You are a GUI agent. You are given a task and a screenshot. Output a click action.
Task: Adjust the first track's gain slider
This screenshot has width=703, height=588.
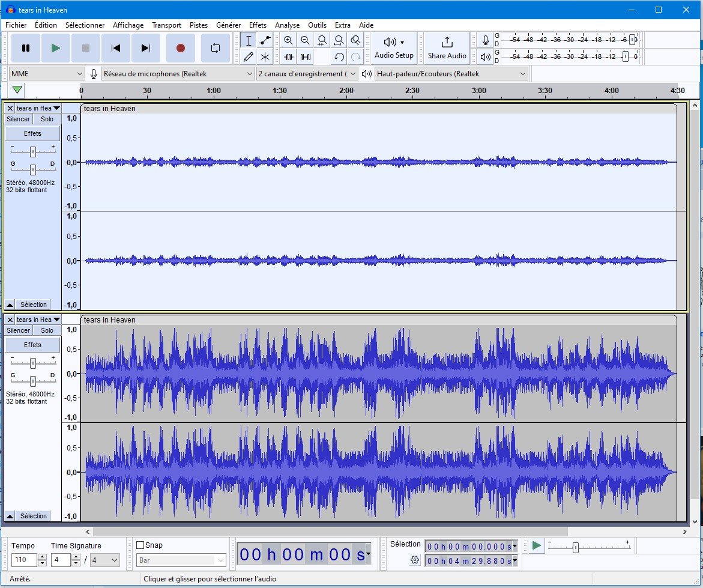coord(33,151)
